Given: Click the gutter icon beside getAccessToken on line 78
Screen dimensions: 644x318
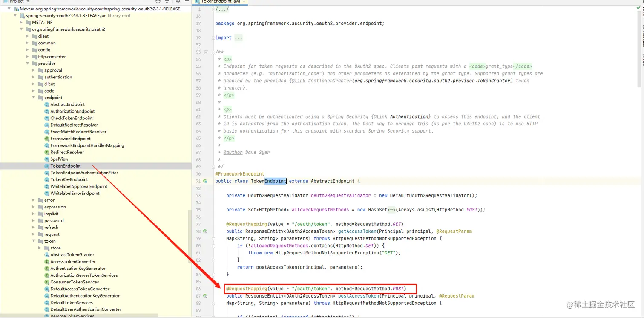Looking at the screenshot, I should pyautogui.click(x=205, y=231).
